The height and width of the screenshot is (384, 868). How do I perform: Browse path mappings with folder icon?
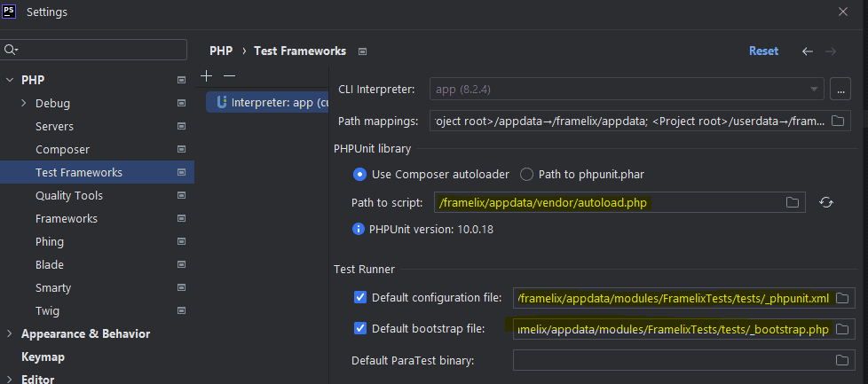pyautogui.click(x=838, y=121)
